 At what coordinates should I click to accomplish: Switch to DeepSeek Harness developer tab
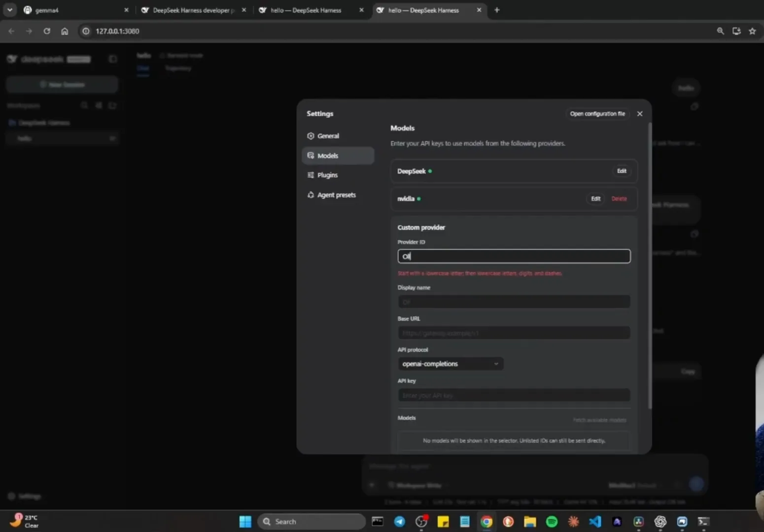click(x=193, y=10)
